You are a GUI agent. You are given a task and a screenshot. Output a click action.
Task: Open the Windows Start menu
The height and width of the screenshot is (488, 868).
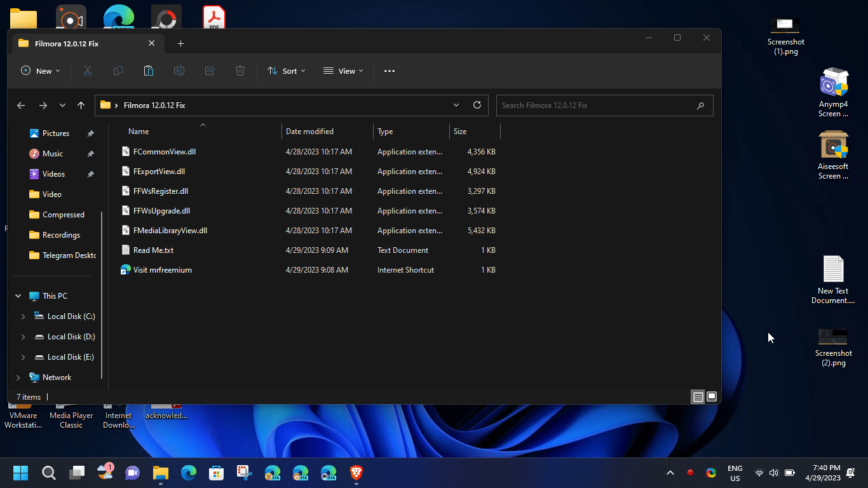(x=20, y=473)
